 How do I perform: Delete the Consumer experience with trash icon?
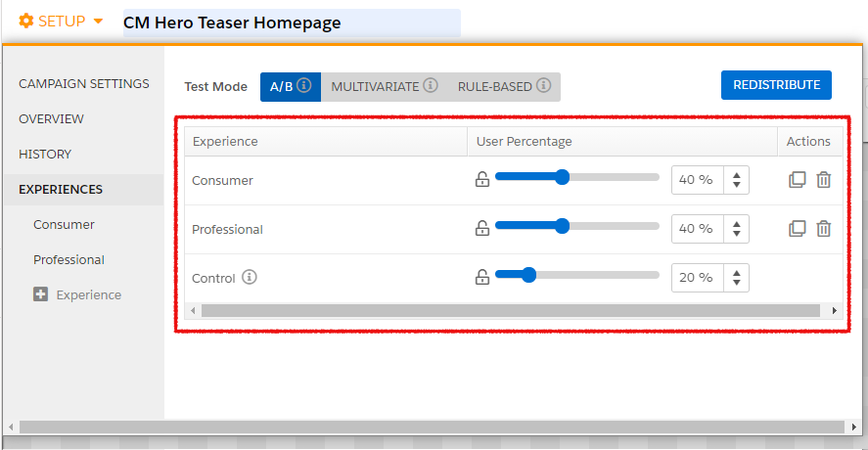824,180
